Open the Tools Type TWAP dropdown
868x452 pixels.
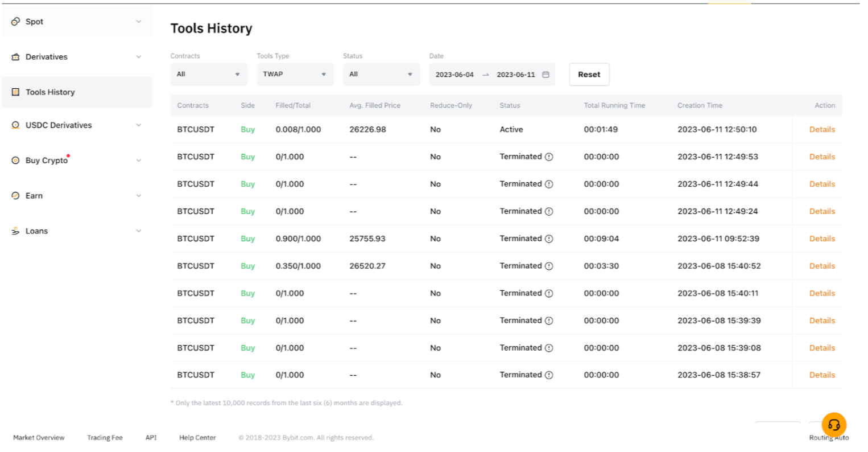point(295,75)
